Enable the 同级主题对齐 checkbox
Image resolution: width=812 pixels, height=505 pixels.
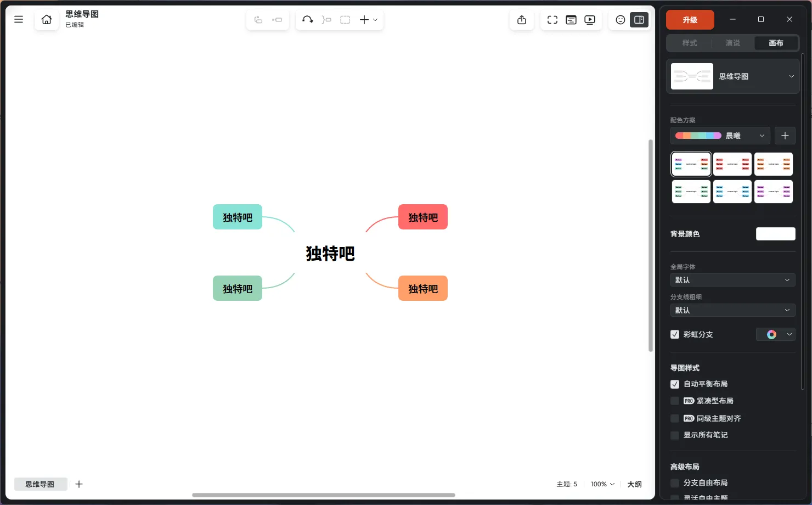[675, 418]
